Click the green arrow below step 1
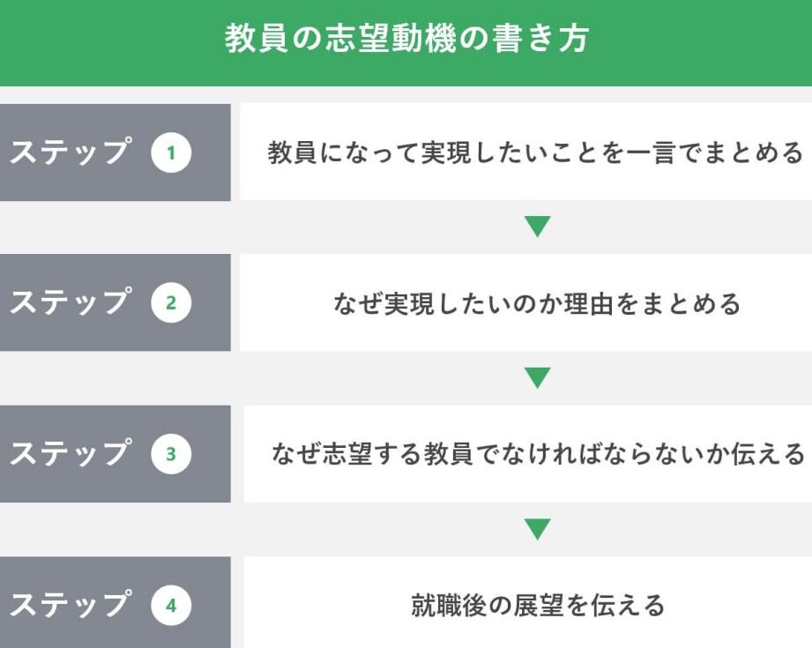This screenshot has width=812, height=648. pos(537,227)
